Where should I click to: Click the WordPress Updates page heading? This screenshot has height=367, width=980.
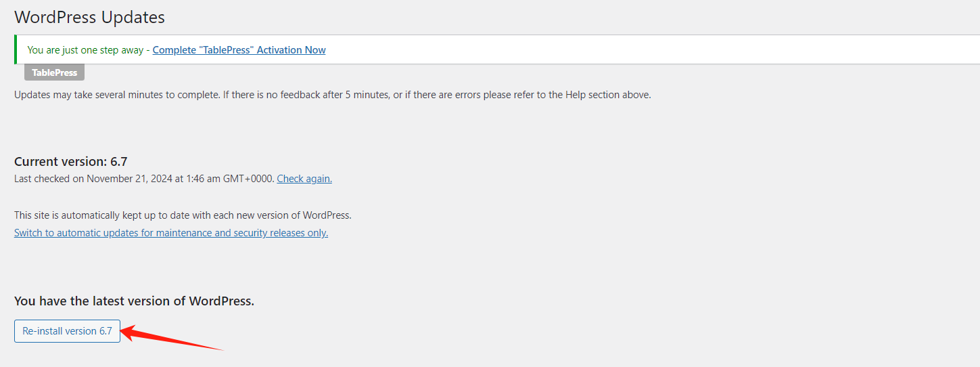coord(89,17)
